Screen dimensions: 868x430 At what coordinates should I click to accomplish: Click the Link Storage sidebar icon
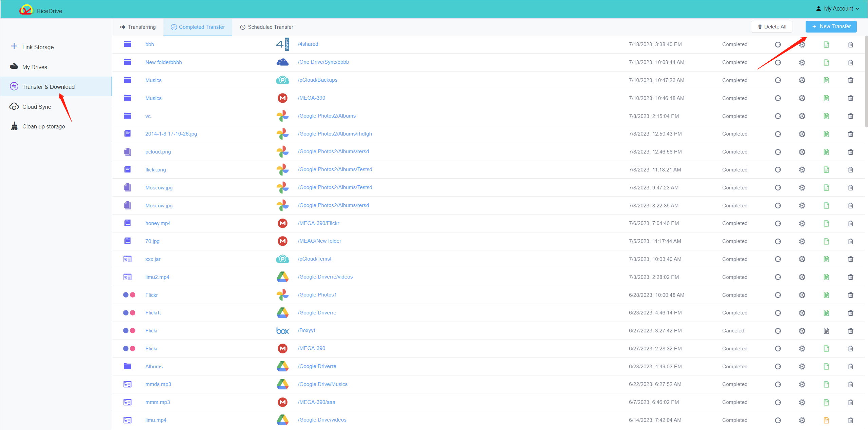point(14,46)
